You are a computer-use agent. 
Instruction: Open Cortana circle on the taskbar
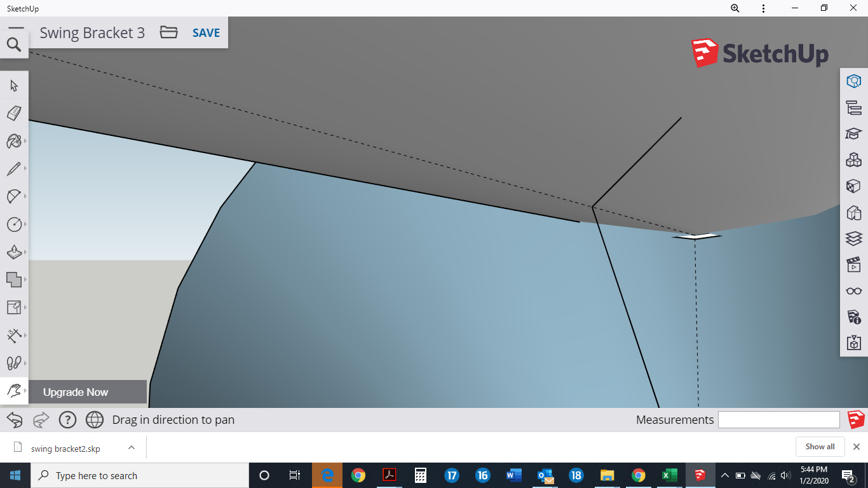coord(264,475)
